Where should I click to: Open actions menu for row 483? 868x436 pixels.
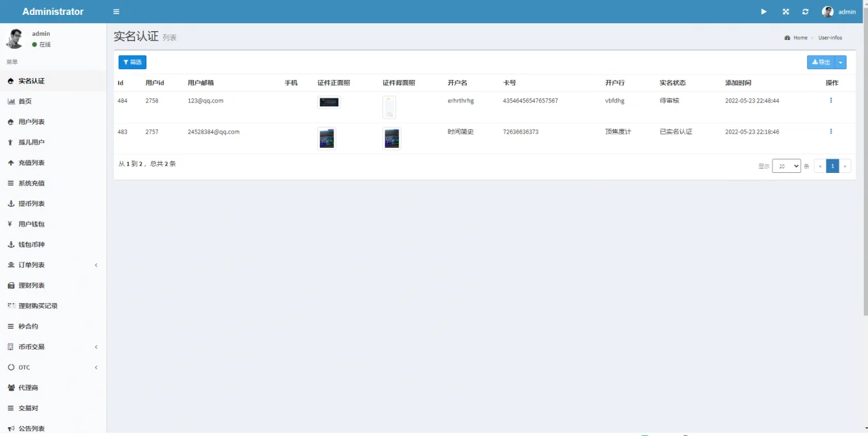[831, 132]
